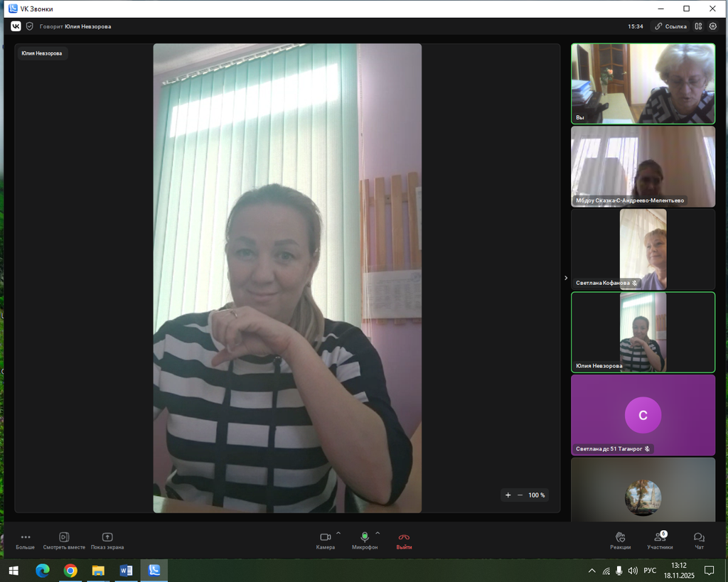Start screen sharing with Показ экрана

click(x=107, y=538)
